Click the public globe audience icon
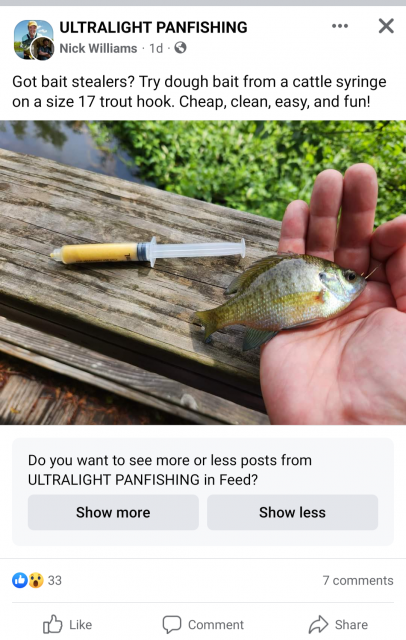The image size is (406, 640). coord(180,48)
